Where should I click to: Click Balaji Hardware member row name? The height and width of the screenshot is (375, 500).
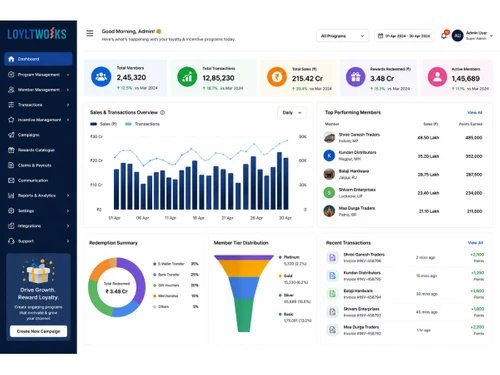[x=354, y=171]
